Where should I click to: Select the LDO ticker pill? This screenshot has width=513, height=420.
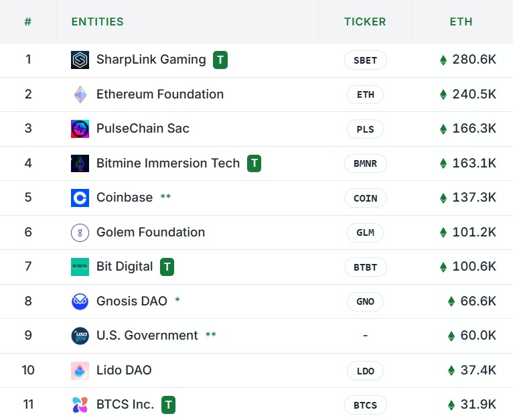366,371
